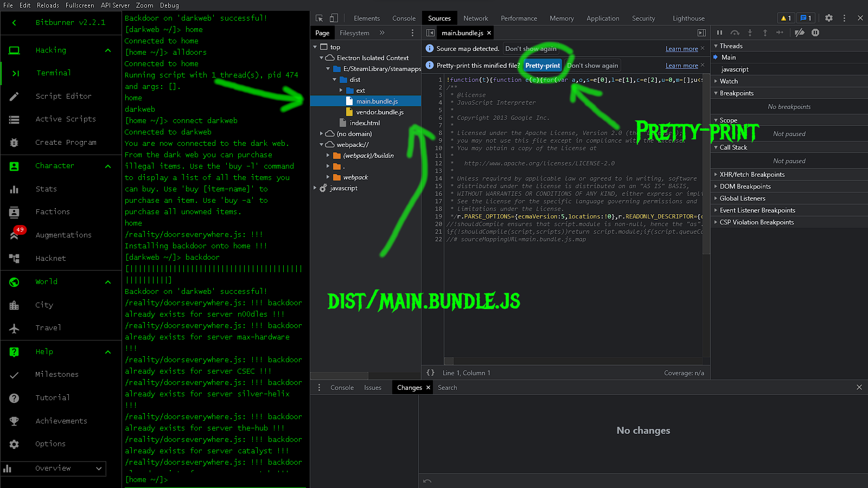Open Create Program from sidebar
The height and width of the screenshot is (488, 868).
(66, 142)
